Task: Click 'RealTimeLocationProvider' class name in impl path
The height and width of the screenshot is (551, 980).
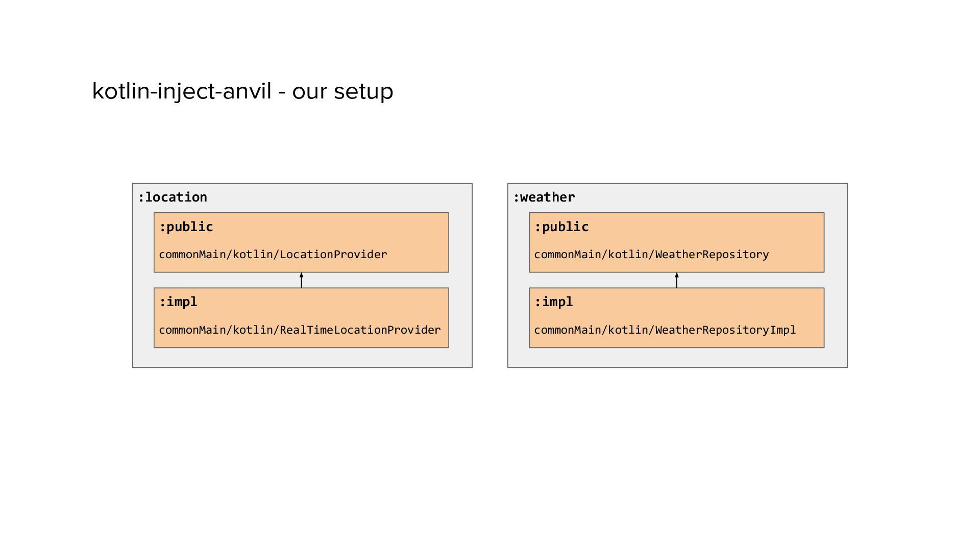Action: [360, 330]
